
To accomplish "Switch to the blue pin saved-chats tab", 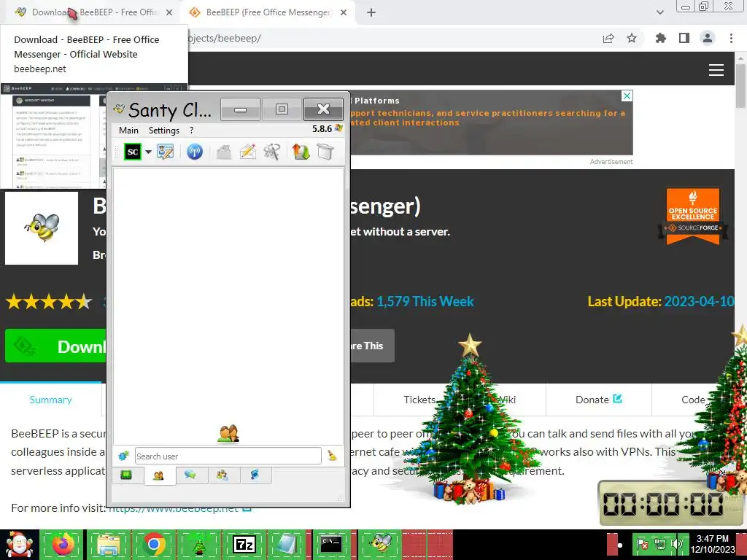I will pos(255,475).
